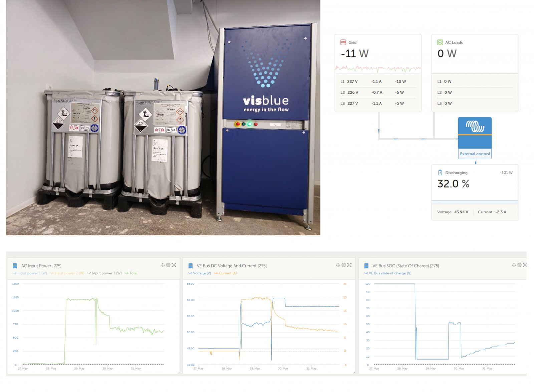The height and width of the screenshot is (392, 534).
Task: Click the AC Loads L1 0 W row
Action: click(475, 81)
